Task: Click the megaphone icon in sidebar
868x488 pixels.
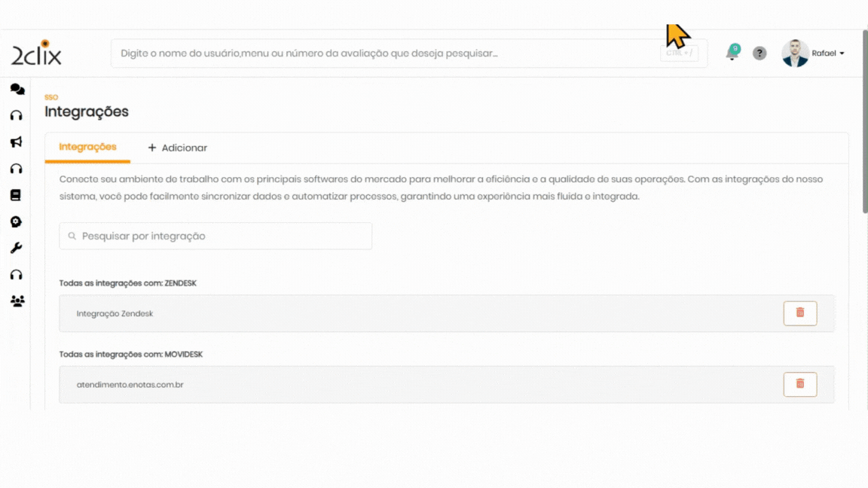Action: tap(17, 142)
